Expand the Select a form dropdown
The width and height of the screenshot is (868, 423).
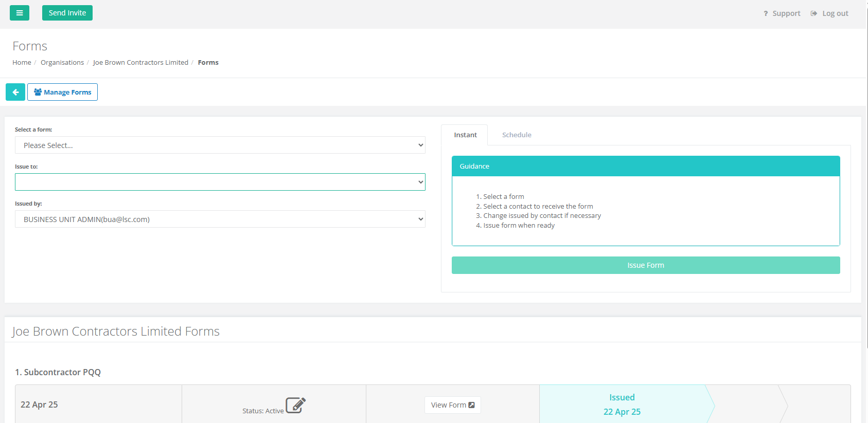tap(220, 145)
